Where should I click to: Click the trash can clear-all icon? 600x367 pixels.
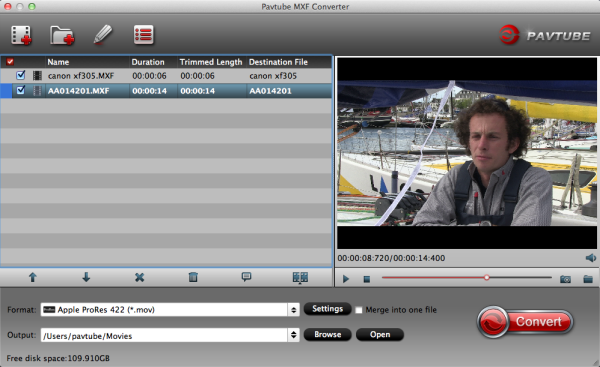click(x=193, y=277)
